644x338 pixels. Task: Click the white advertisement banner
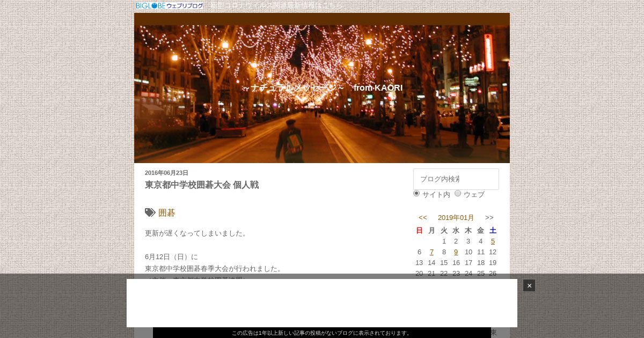pos(322,303)
